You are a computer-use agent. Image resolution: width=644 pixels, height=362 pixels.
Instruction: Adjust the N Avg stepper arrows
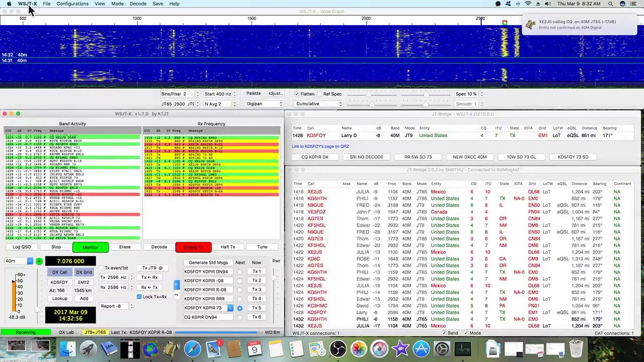pyautogui.click(x=234, y=104)
